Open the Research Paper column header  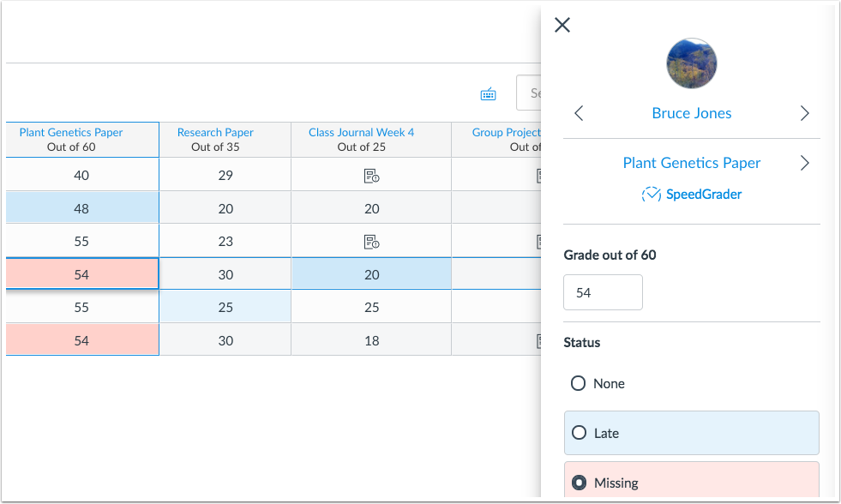214,132
